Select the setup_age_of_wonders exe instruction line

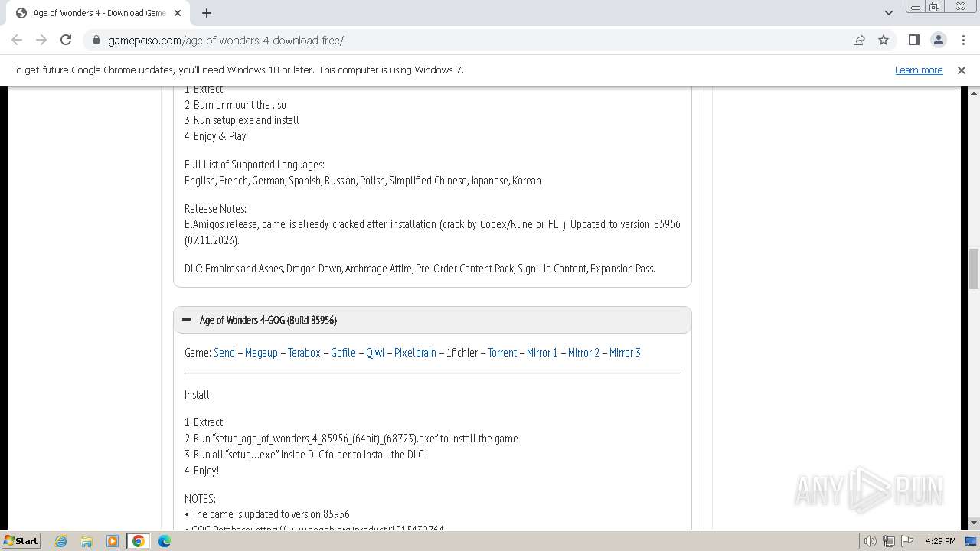tap(351, 439)
